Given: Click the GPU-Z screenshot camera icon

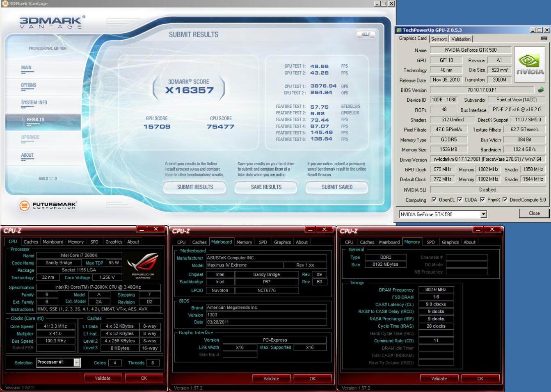Looking at the screenshot, I should click(544, 38).
